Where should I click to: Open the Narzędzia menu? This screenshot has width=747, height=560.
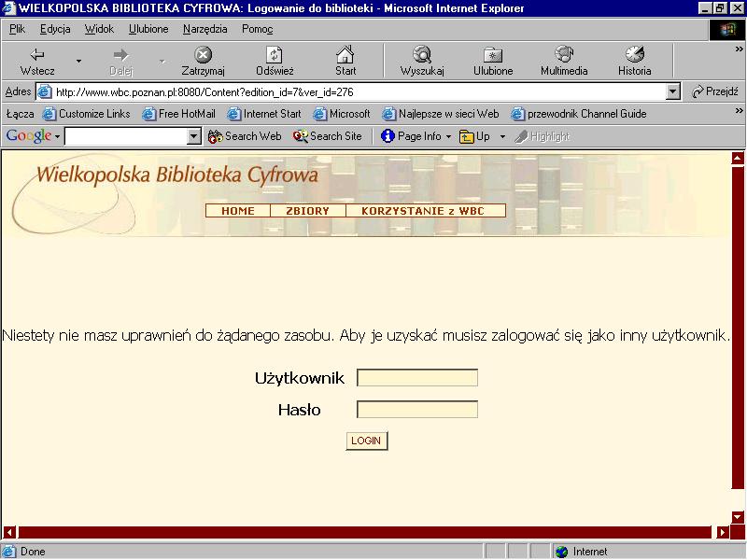click(x=204, y=29)
